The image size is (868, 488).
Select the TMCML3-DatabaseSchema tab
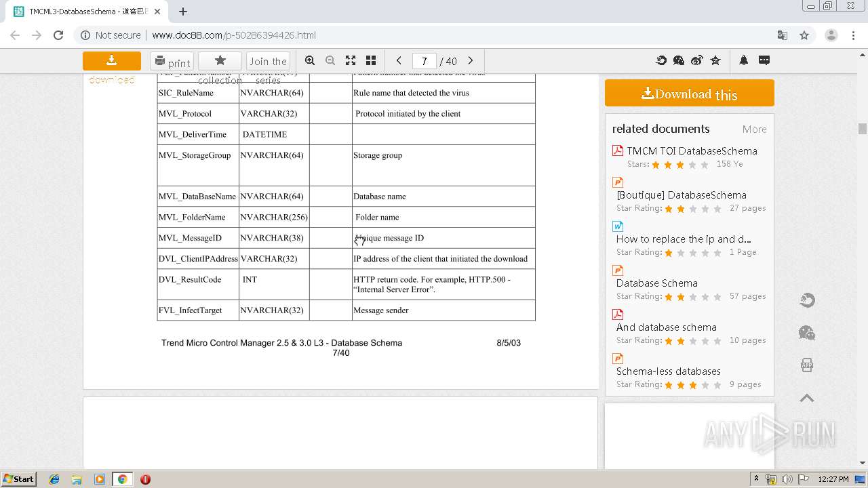pos(86,12)
